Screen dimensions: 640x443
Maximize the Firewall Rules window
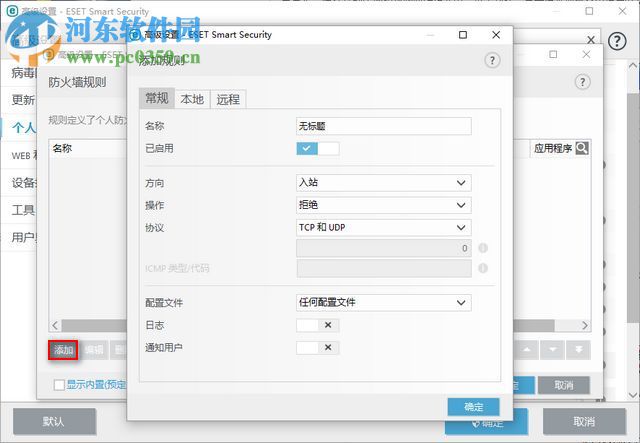(x=553, y=55)
